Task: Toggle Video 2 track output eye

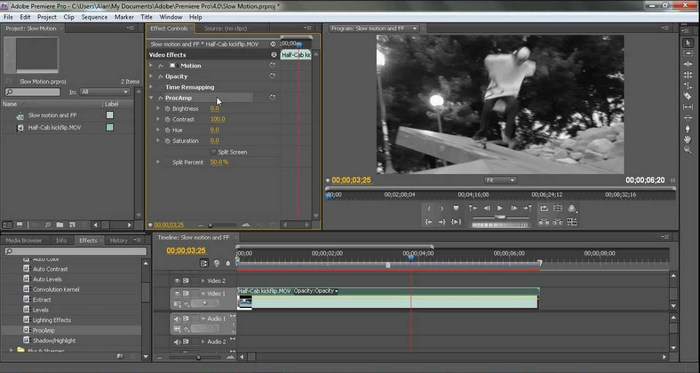Action: [177, 281]
